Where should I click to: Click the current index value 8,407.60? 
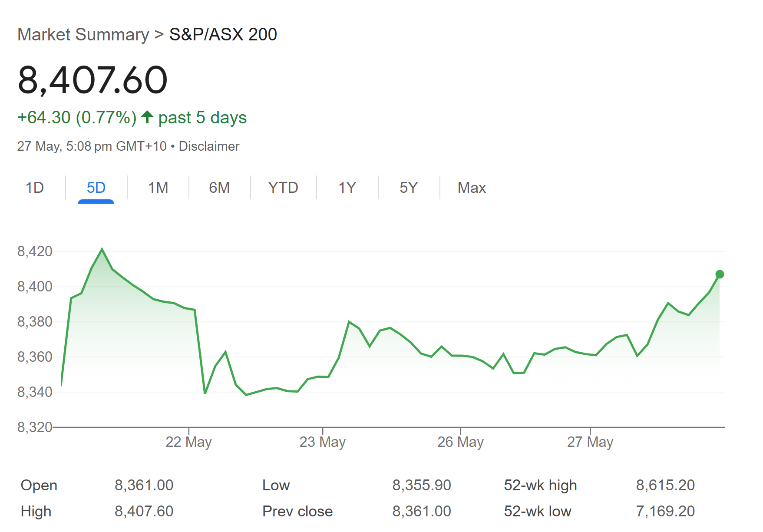click(x=92, y=80)
